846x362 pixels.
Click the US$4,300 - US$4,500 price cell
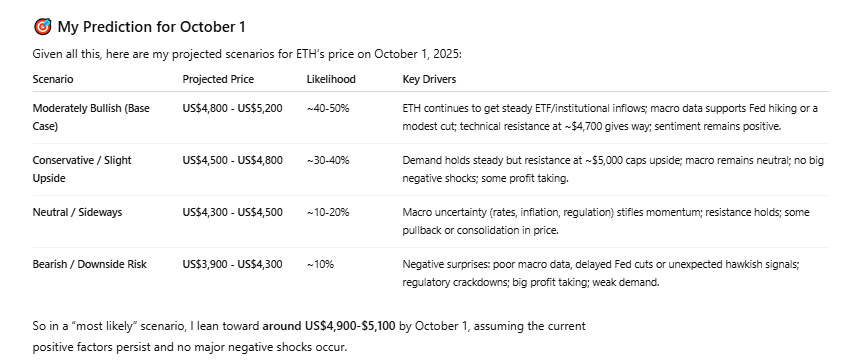pyautogui.click(x=233, y=212)
